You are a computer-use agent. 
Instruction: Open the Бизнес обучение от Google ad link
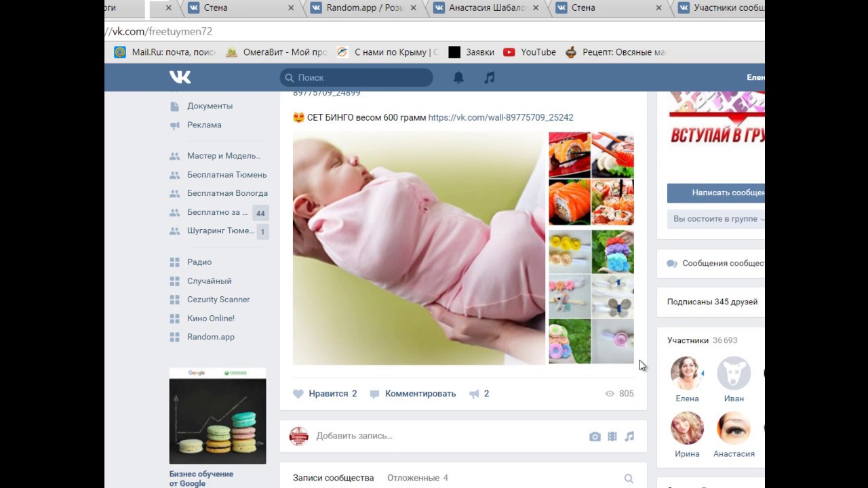[201, 479]
